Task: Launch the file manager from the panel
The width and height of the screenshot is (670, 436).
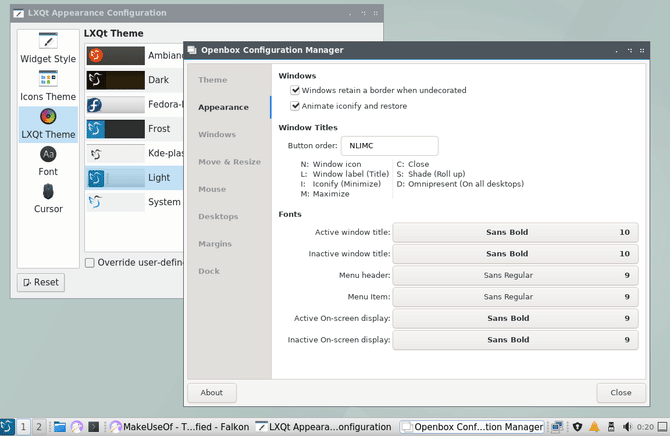Action: pyautogui.click(x=60, y=427)
